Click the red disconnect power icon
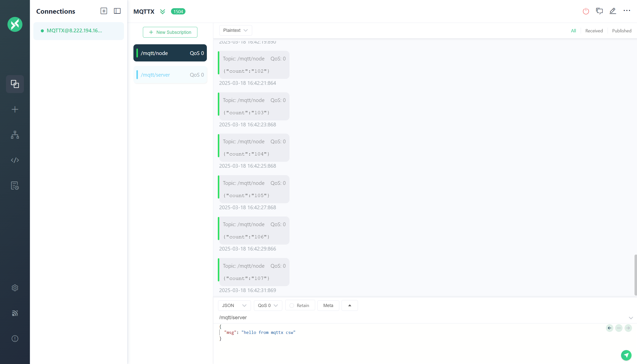 point(586,11)
